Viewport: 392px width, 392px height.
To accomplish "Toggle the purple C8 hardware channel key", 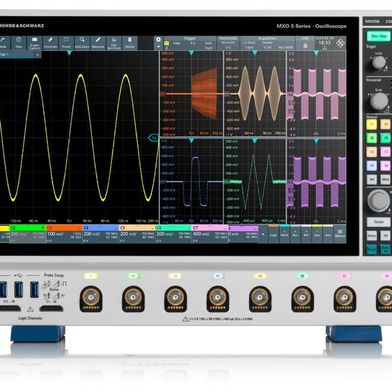I will pos(385,166).
